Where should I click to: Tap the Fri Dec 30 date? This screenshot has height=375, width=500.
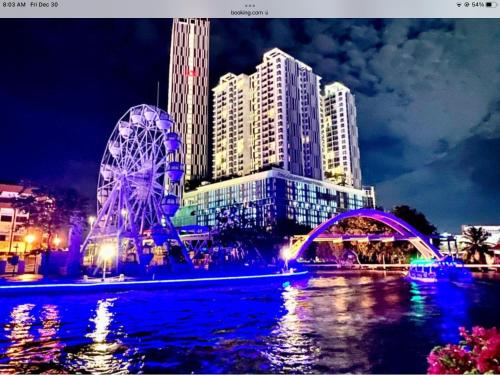coord(44,5)
